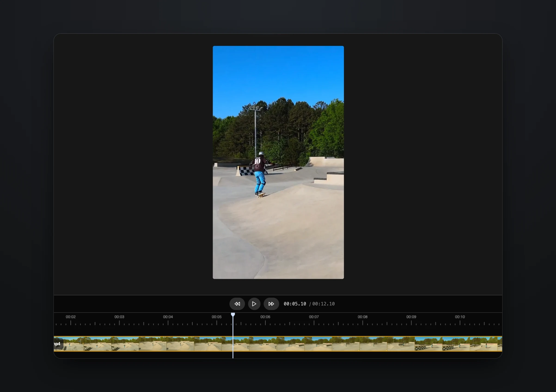This screenshot has height=392, width=556.
Task: Jump to the 00:07 ruler mark
Action: pyautogui.click(x=314, y=317)
